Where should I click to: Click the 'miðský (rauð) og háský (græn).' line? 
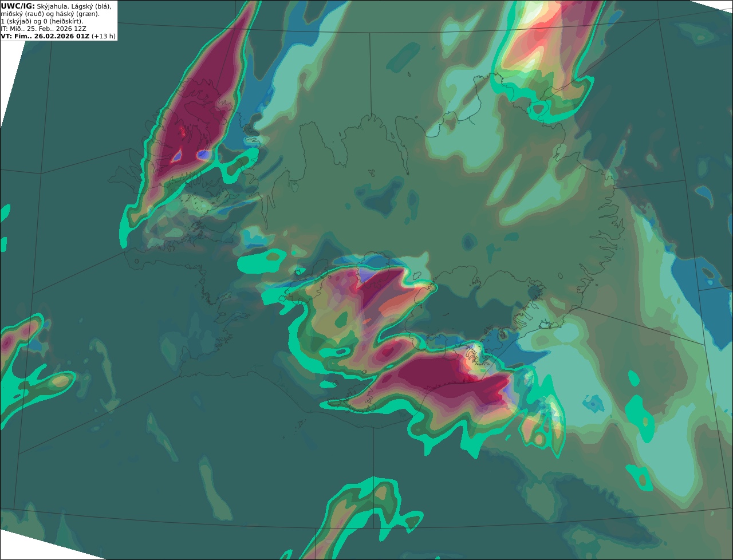pyautogui.click(x=50, y=14)
